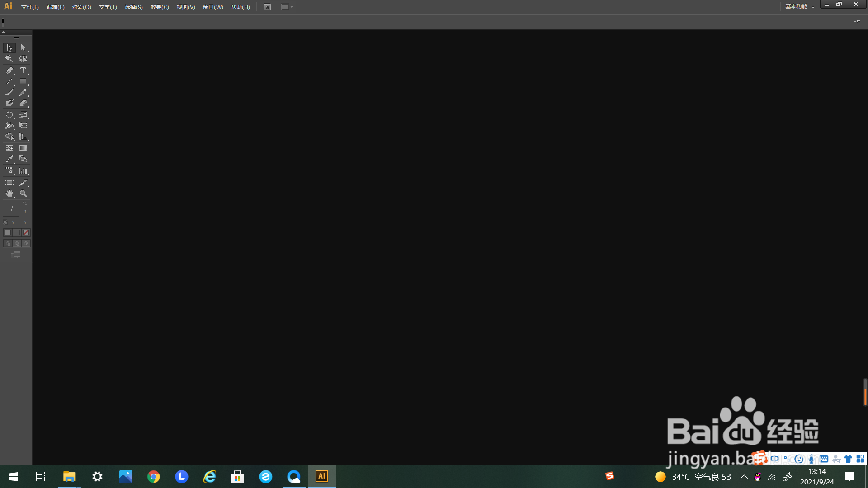Click the Bridge (Br) button
The width and height of the screenshot is (868, 488).
267,7
